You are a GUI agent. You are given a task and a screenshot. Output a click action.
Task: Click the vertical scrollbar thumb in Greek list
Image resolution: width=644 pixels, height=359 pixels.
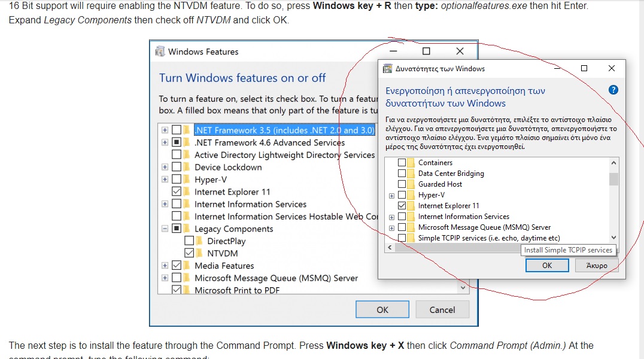613,179
